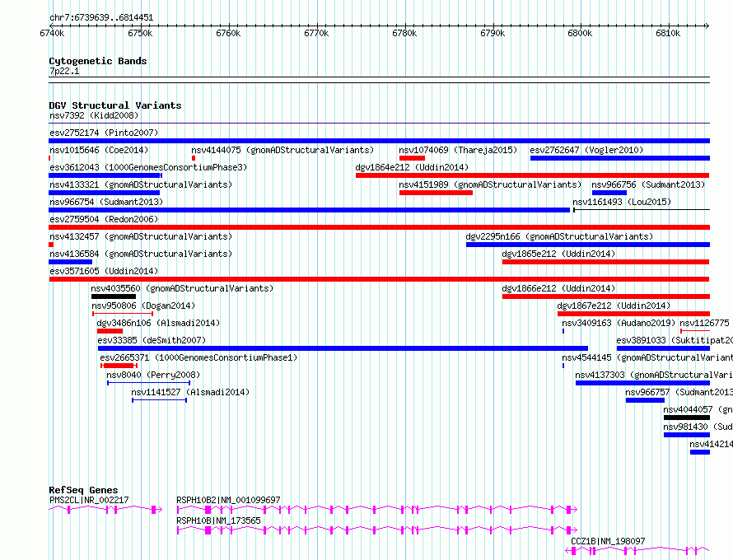Image resolution: width=733 pixels, height=560 pixels.
Task: Open esv3571605 (Uddin2014) variant label
Action: [x=104, y=271]
